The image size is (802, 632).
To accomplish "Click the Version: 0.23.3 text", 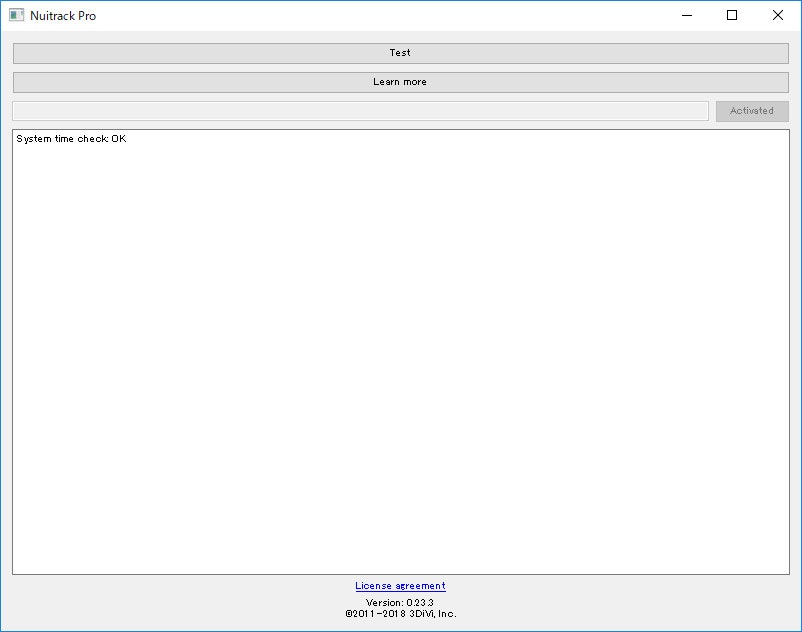I will point(400,602).
